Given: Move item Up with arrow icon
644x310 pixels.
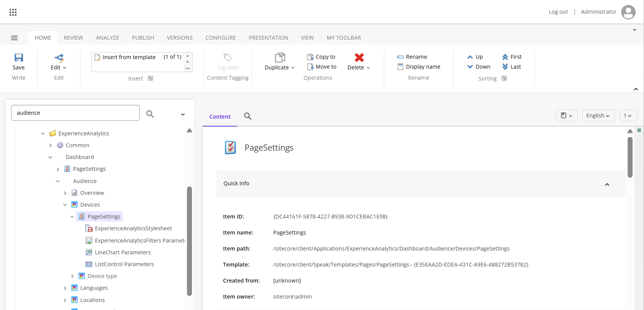Looking at the screenshot, I should (470, 57).
